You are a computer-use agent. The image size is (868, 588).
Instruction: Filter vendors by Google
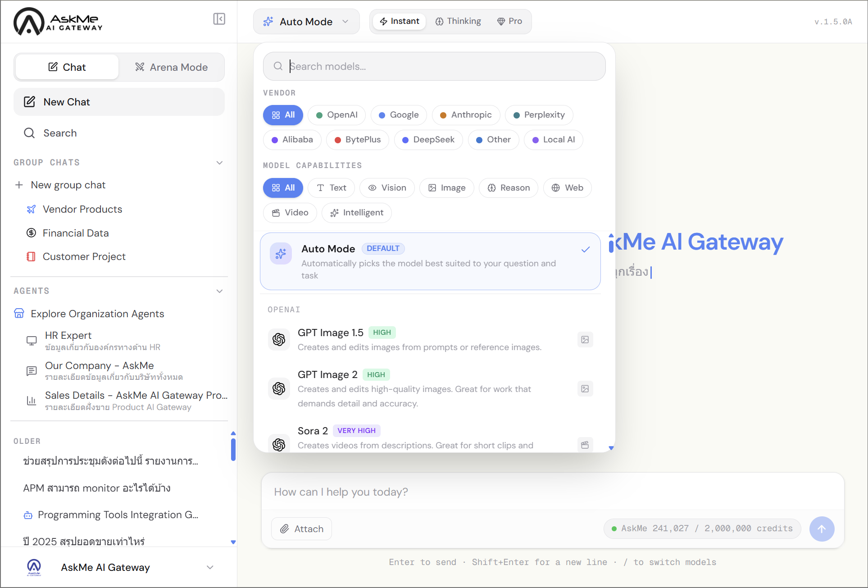click(399, 115)
